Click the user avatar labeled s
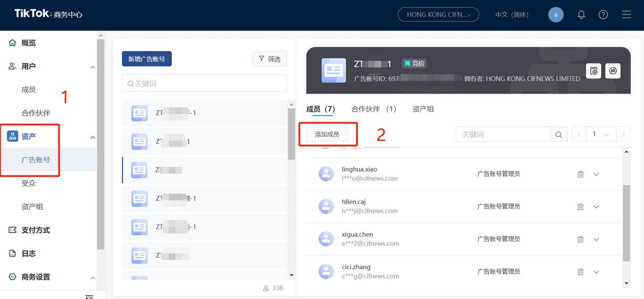This screenshot has width=644, height=299. 556,15
